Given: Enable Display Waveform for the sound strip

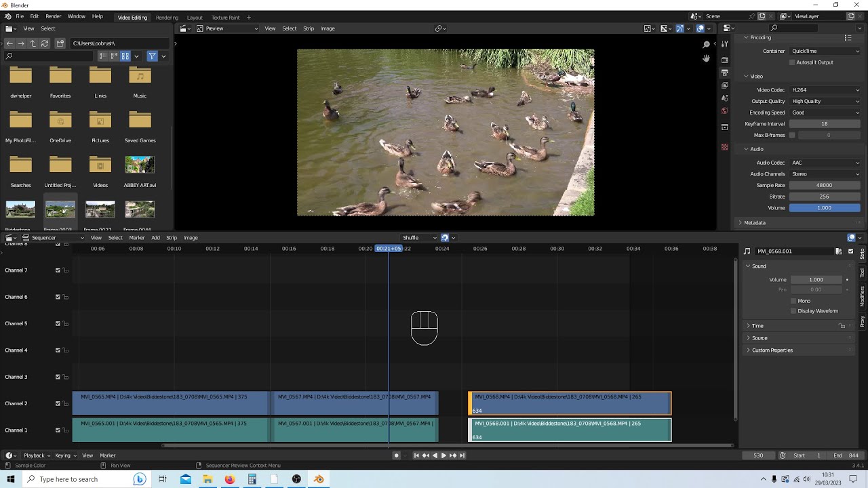Looking at the screenshot, I should [x=792, y=310].
